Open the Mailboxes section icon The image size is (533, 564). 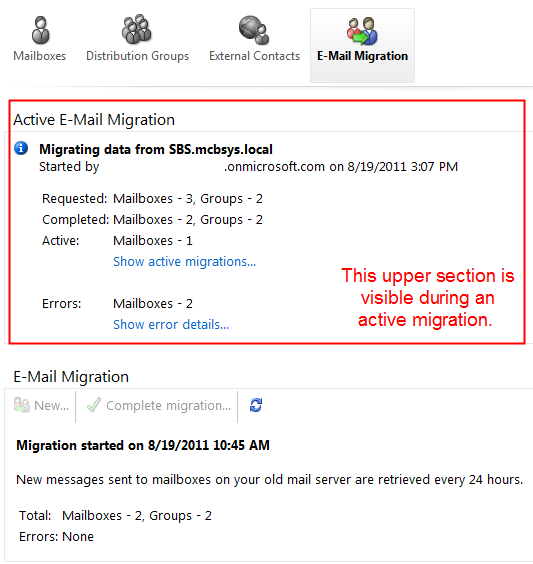click(x=40, y=30)
